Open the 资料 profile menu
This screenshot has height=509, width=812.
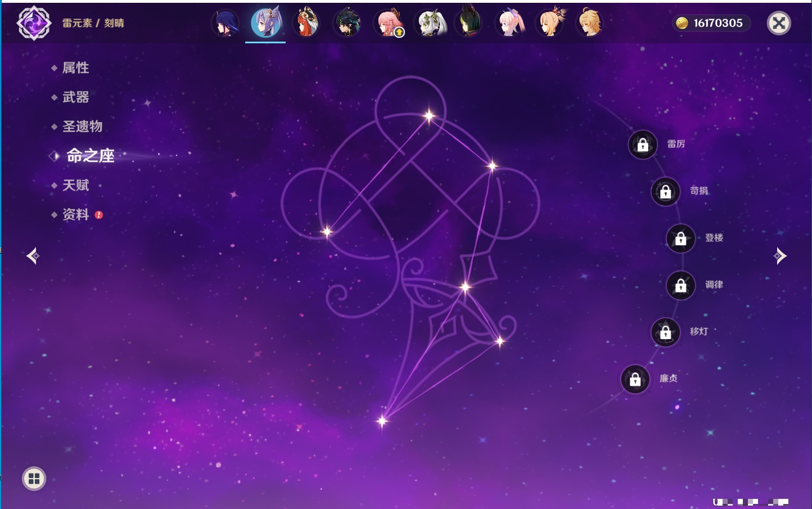point(75,214)
